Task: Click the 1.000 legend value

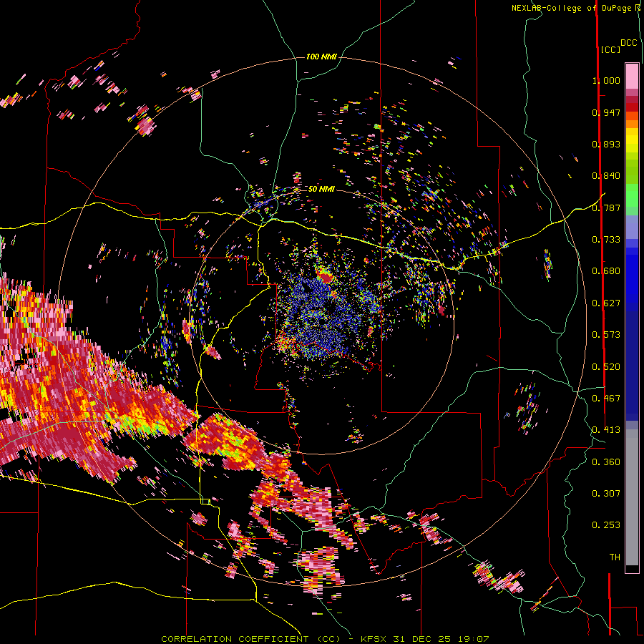Action: 606,80
